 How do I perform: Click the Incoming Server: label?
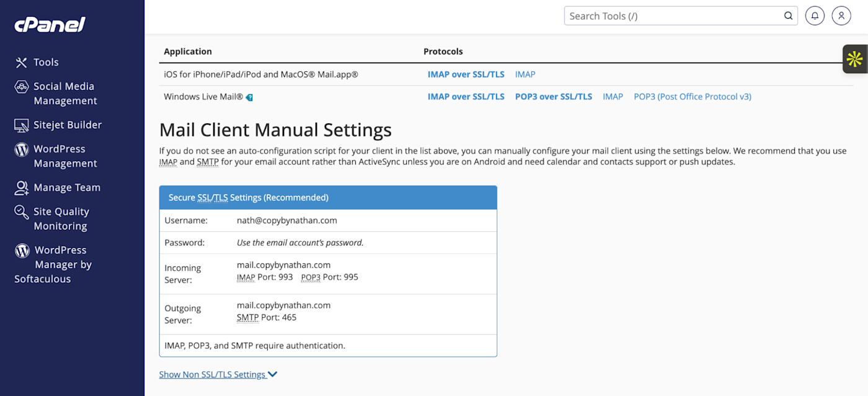coord(183,274)
